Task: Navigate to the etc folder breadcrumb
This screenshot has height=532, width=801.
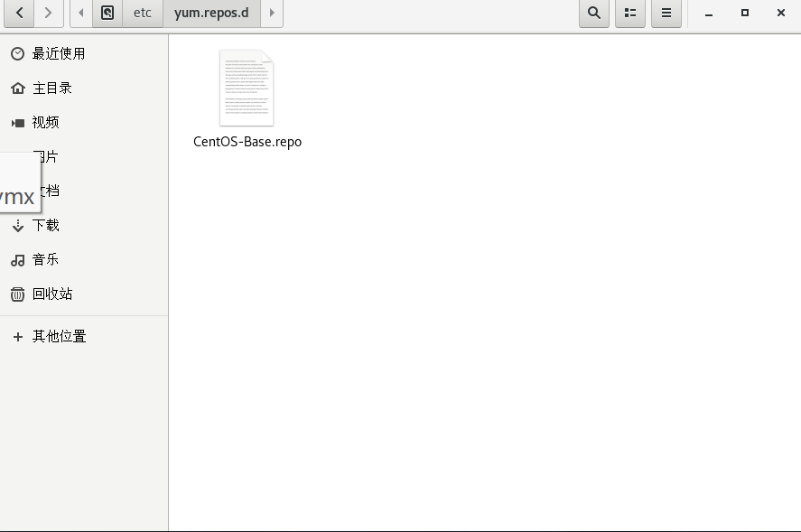Action: (143, 13)
